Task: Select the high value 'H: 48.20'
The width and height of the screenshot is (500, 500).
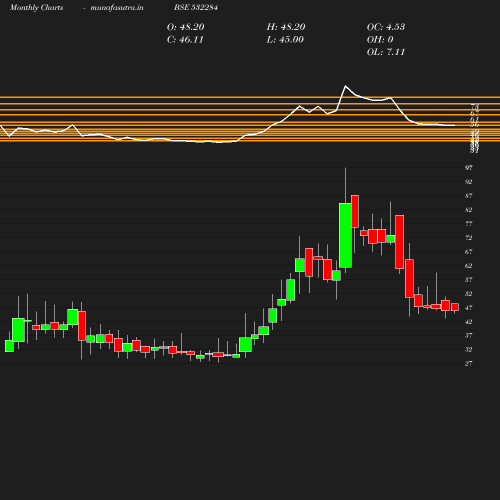Action: click(x=286, y=27)
